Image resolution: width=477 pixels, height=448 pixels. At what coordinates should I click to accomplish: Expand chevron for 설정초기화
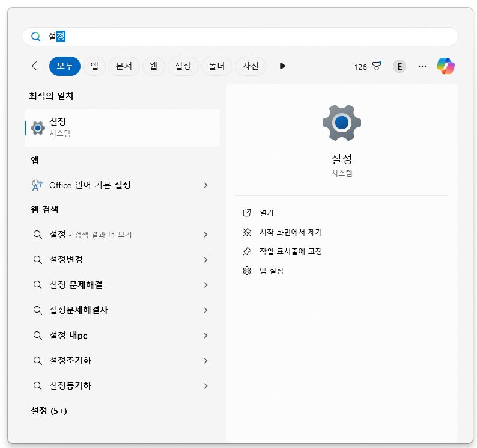point(206,361)
